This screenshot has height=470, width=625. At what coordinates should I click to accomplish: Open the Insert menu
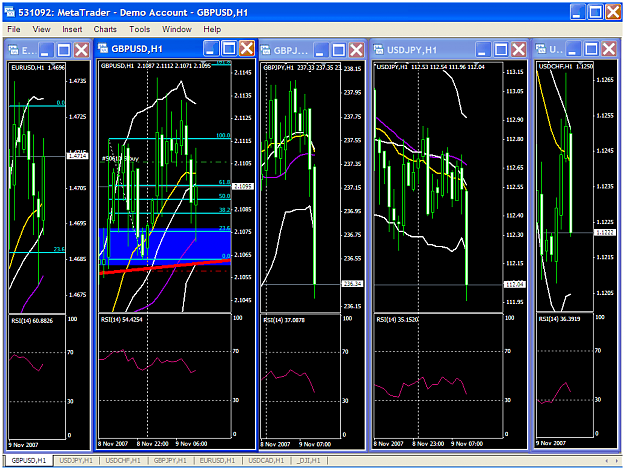click(x=72, y=29)
